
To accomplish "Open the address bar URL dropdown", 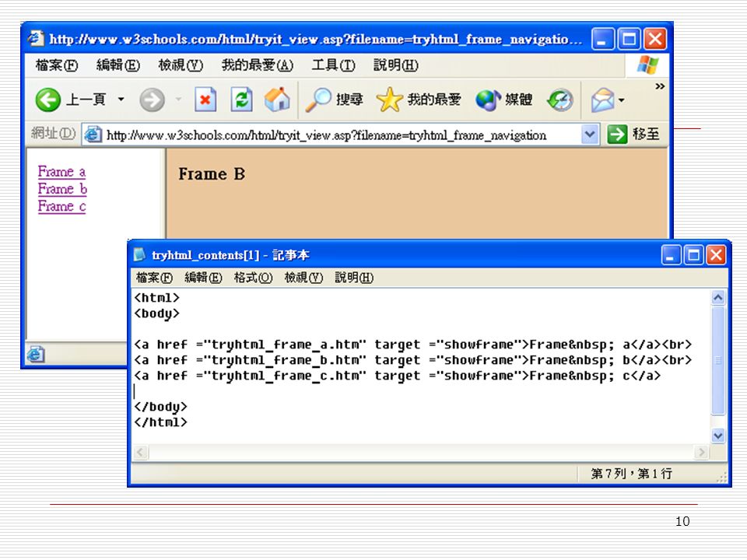I will click(x=589, y=135).
